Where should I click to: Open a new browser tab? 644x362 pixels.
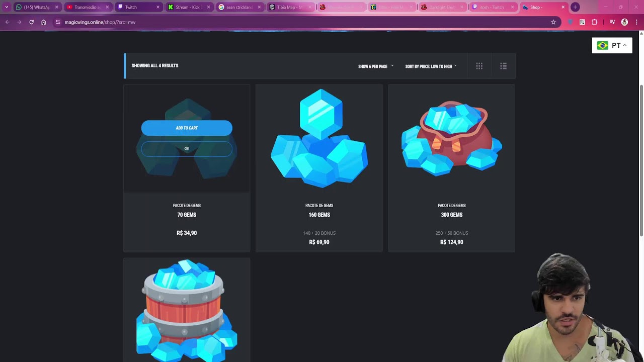575,7
